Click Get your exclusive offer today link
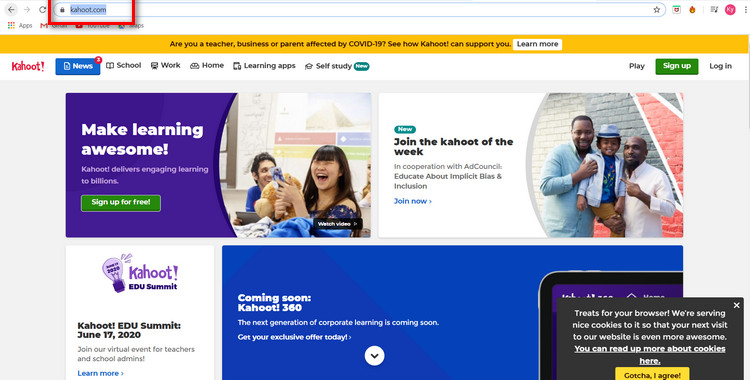The width and height of the screenshot is (750, 380). pyautogui.click(x=295, y=337)
